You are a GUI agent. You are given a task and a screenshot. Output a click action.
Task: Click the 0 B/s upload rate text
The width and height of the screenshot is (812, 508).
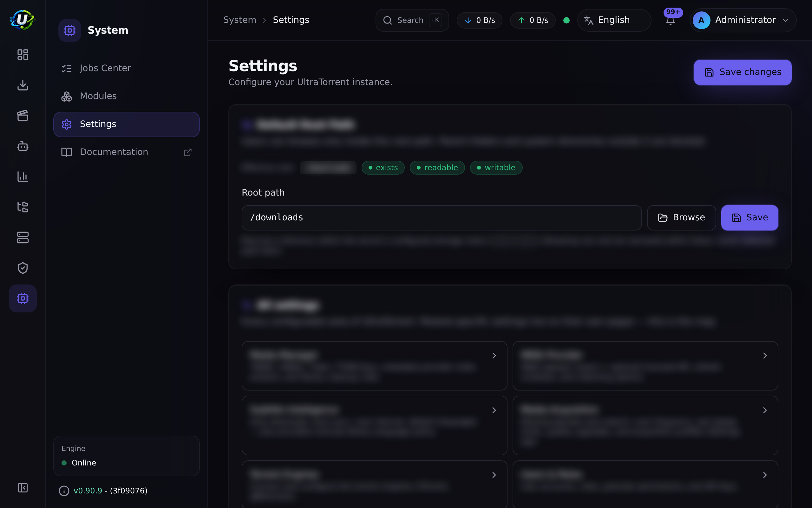tap(539, 21)
